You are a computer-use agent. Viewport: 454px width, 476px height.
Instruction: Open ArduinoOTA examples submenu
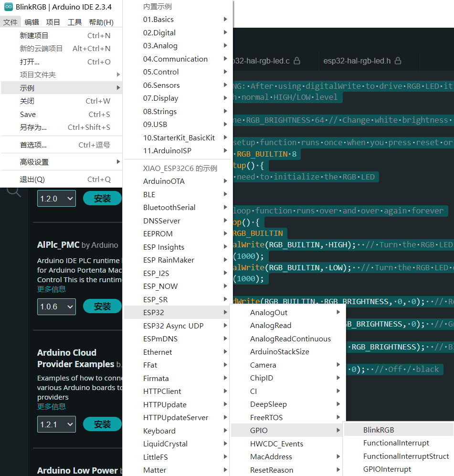[178, 181]
